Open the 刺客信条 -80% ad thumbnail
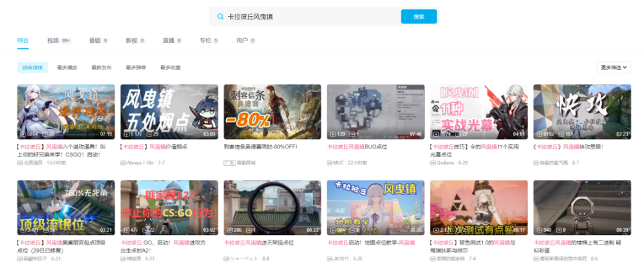The image size is (644, 274). click(272, 112)
